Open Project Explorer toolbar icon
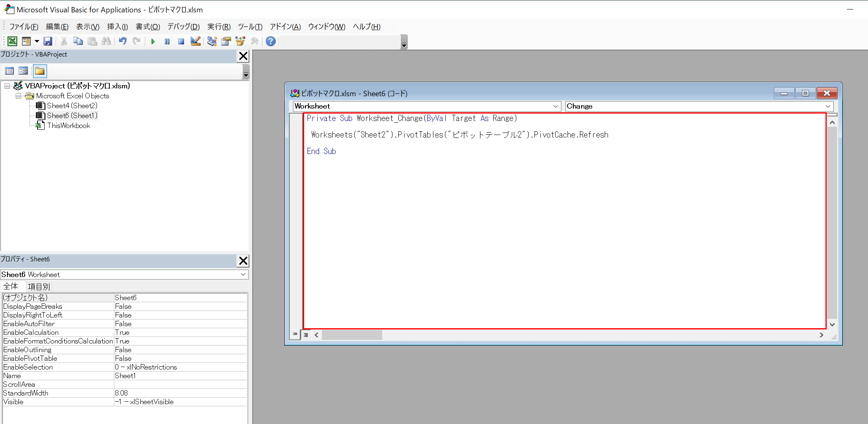This screenshot has width=868, height=424. [x=212, y=41]
